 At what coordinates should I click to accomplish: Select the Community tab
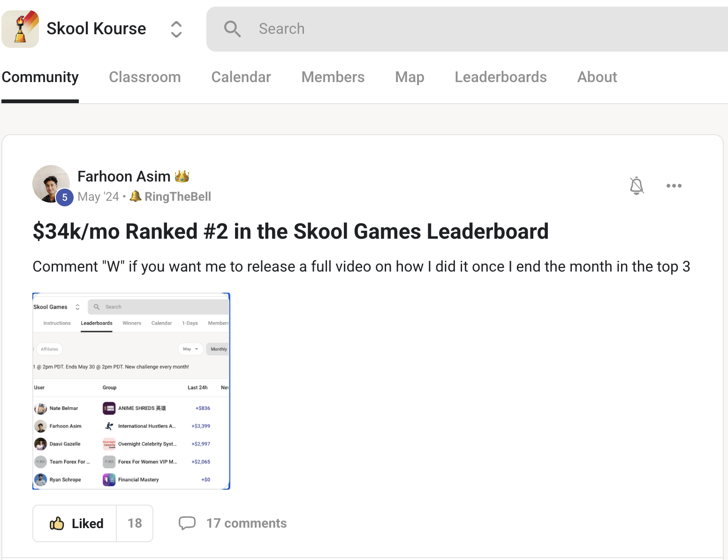click(40, 77)
